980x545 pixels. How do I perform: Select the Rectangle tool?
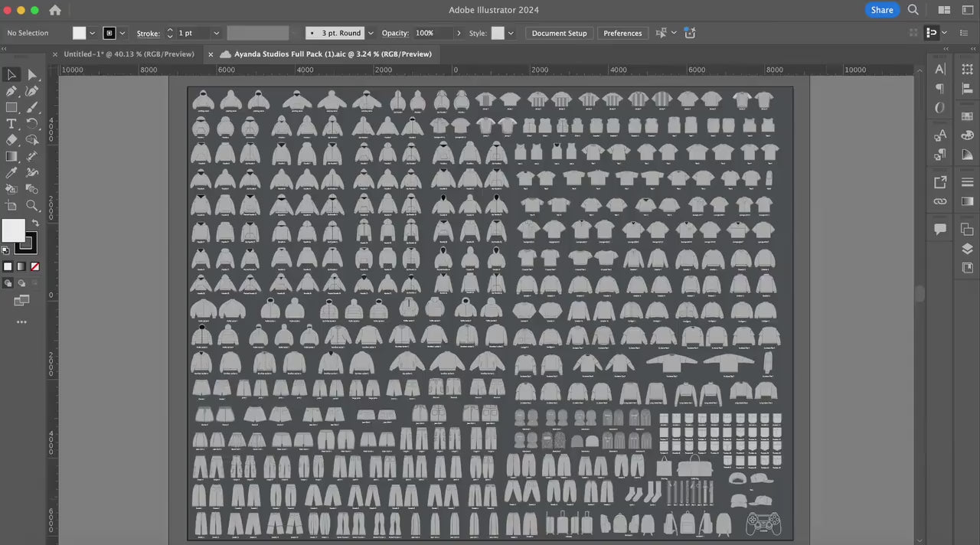pos(11,107)
